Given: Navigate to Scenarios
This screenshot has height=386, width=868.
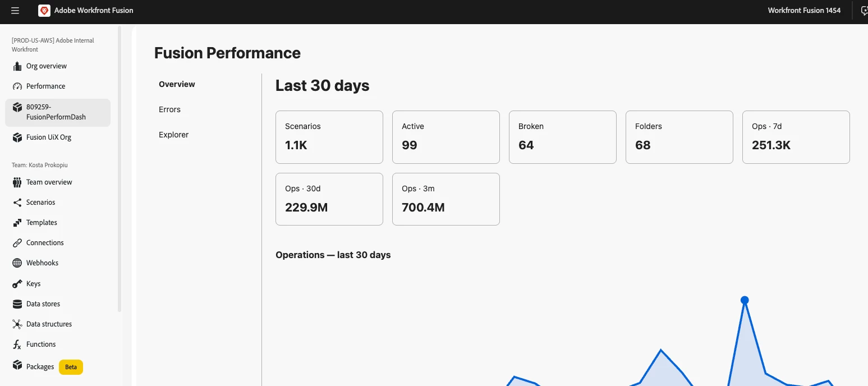Looking at the screenshot, I should 40,203.
